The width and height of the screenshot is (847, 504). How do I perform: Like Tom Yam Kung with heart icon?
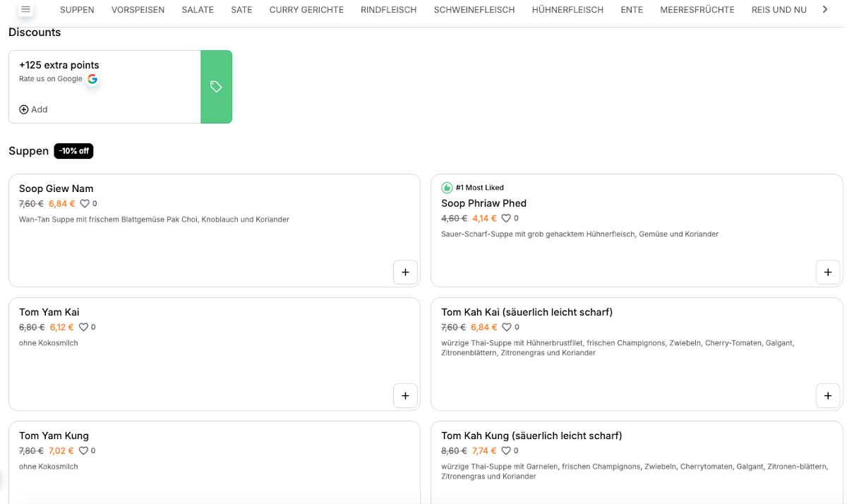83,451
